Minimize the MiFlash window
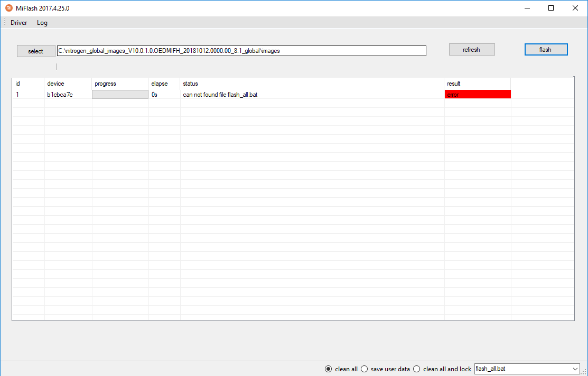 [x=527, y=8]
